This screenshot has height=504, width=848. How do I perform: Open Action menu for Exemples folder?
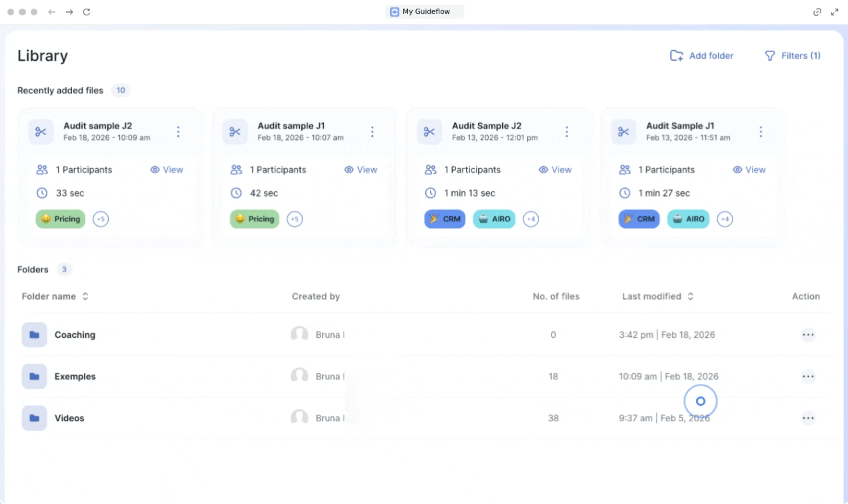tap(808, 377)
